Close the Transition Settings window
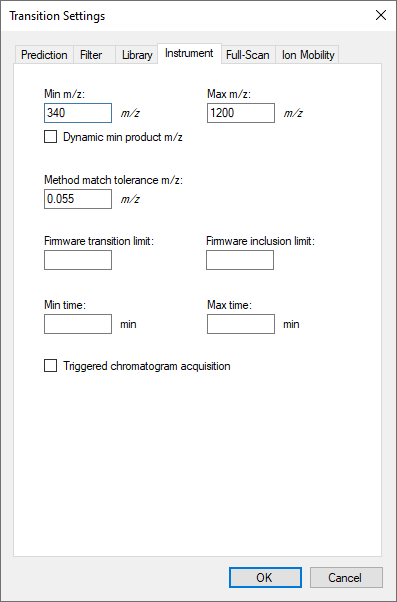The height and width of the screenshot is (602, 397). pos(380,15)
